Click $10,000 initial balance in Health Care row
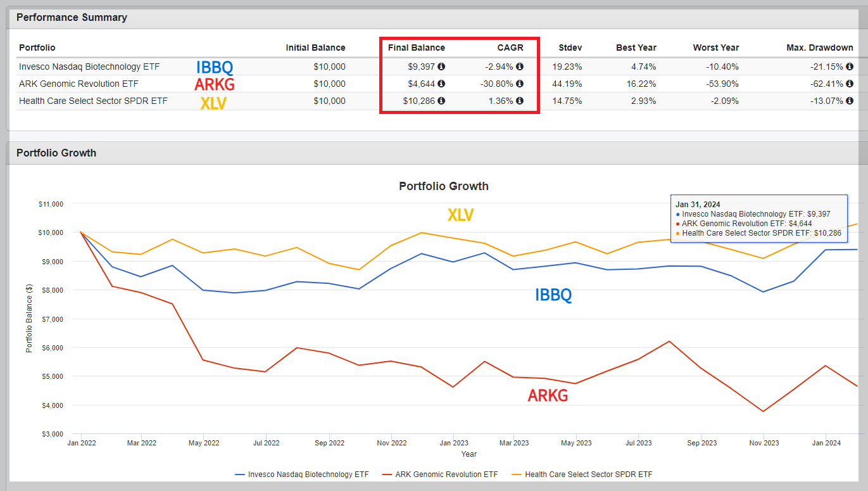868x491 pixels. (x=330, y=101)
